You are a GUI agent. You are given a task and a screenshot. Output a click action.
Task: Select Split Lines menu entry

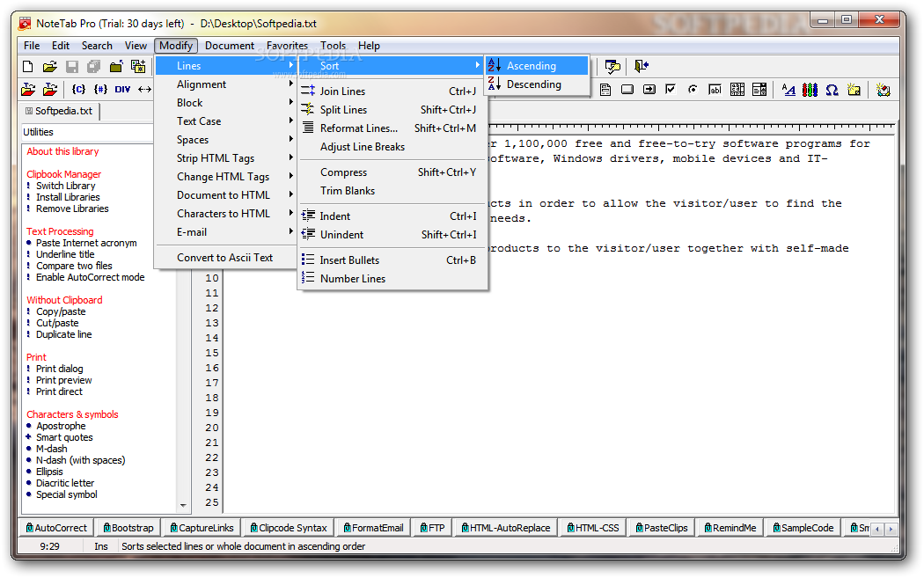pos(392,110)
